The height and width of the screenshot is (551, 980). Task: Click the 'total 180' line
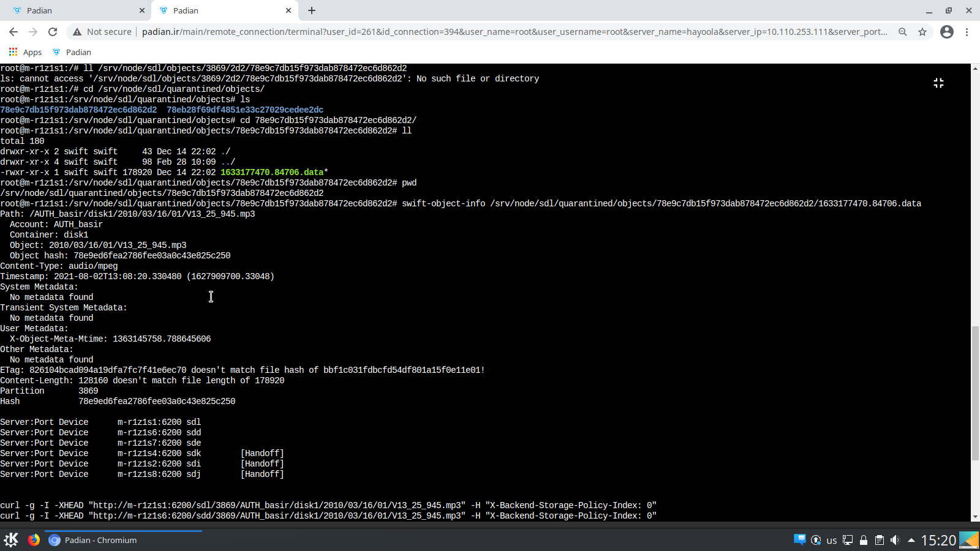pyautogui.click(x=22, y=141)
